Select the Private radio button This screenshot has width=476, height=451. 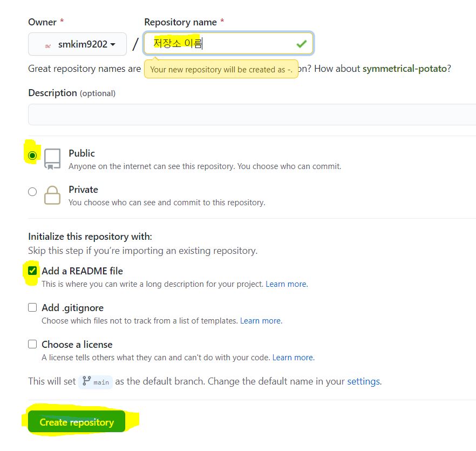32,192
